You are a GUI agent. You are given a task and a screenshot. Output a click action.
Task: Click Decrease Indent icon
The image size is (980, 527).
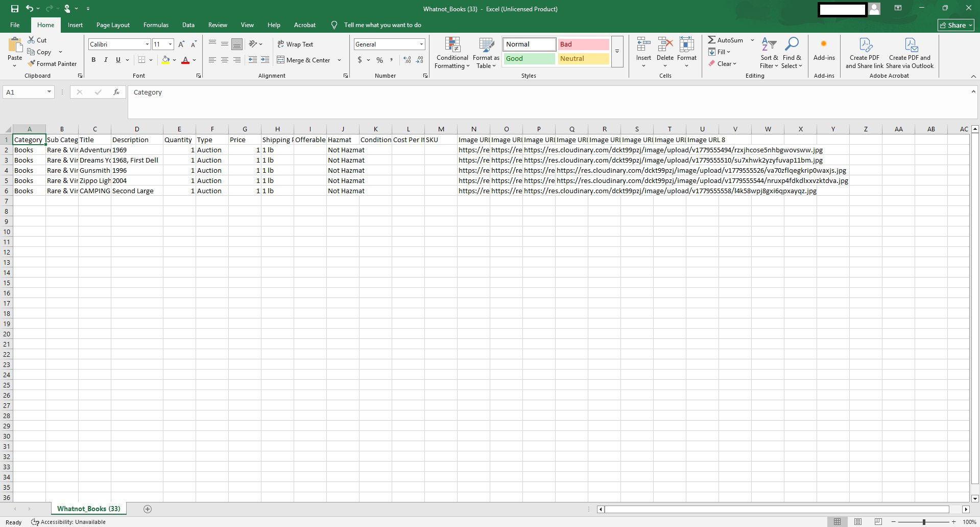pos(253,60)
